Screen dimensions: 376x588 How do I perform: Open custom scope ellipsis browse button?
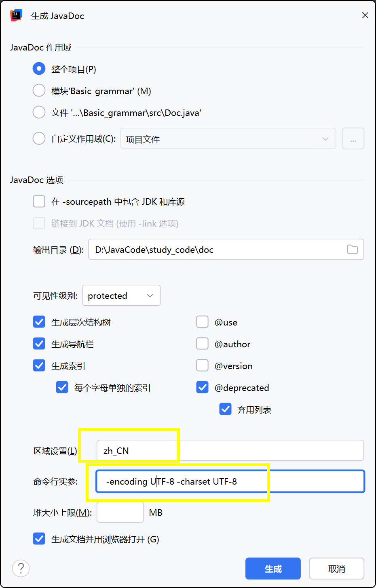353,139
